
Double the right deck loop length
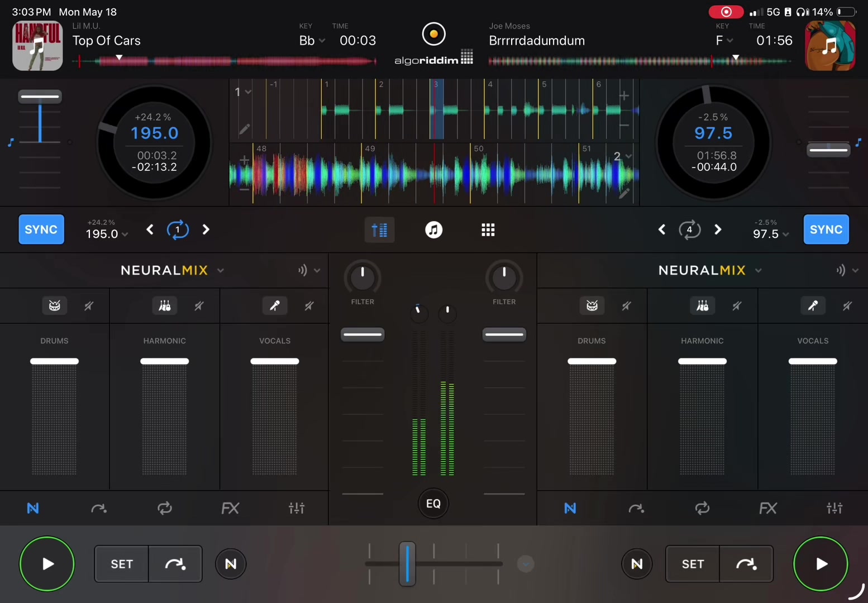718,229
